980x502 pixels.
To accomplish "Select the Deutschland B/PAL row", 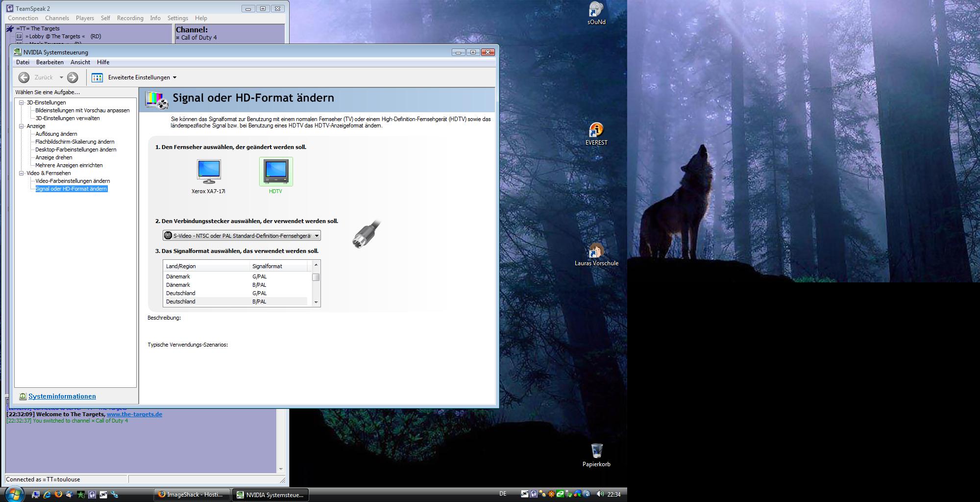I will (235, 301).
